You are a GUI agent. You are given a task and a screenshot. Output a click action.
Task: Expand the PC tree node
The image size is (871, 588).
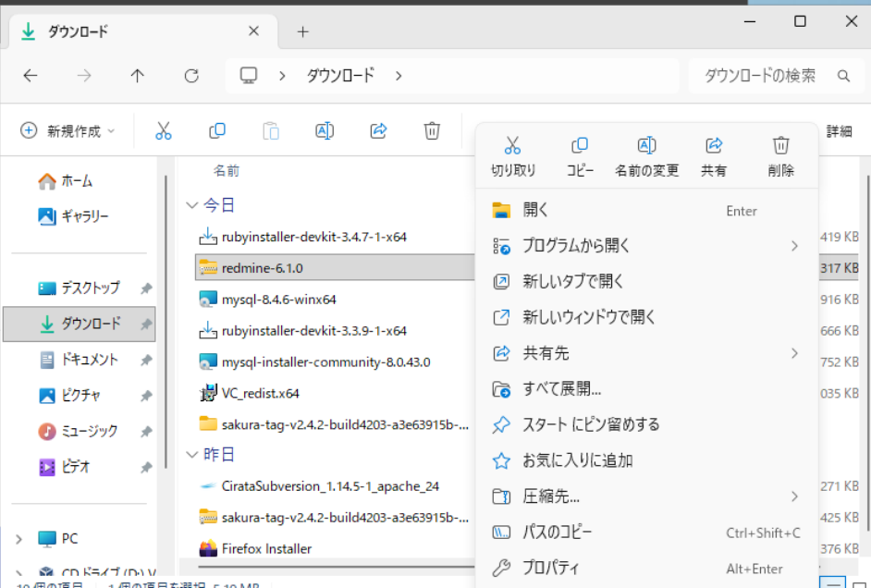click(19, 538)
